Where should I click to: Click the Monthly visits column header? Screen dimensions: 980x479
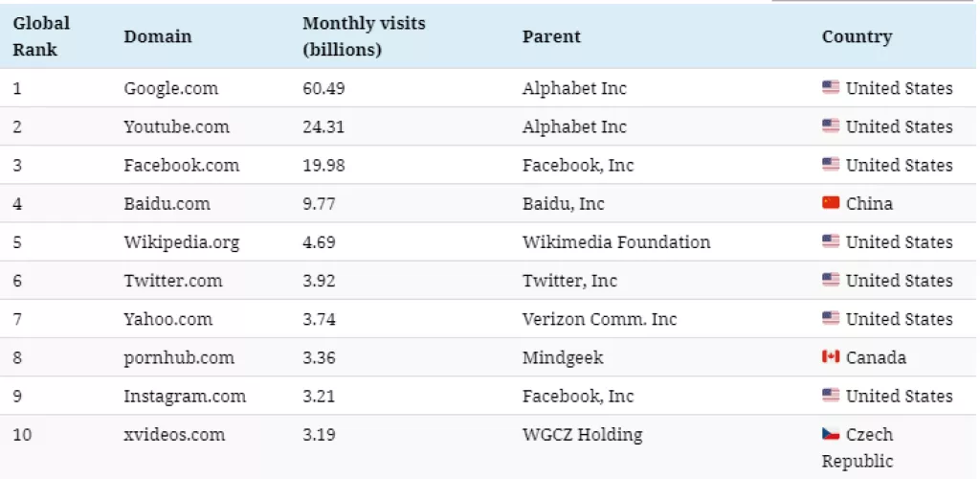pyautogui.click(x=364, y=35)
